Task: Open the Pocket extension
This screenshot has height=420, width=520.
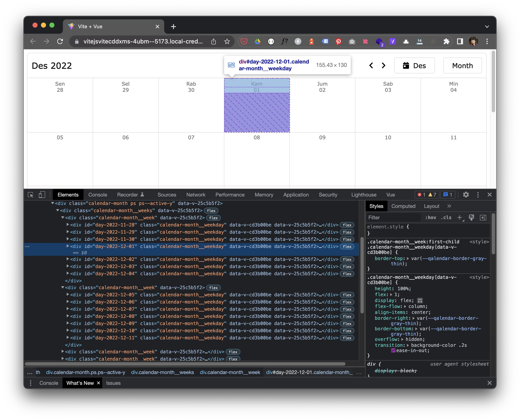Action: (244, 41)
